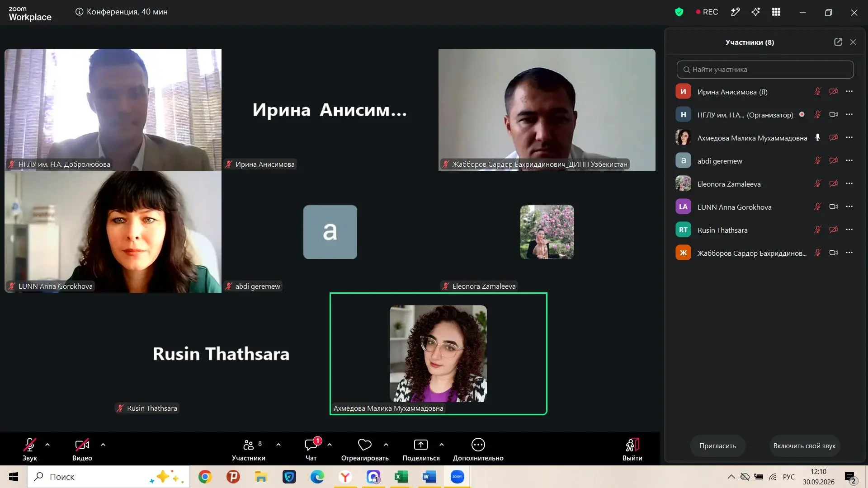
Task: Click the Windows Поиск search box
Action: 108,477
